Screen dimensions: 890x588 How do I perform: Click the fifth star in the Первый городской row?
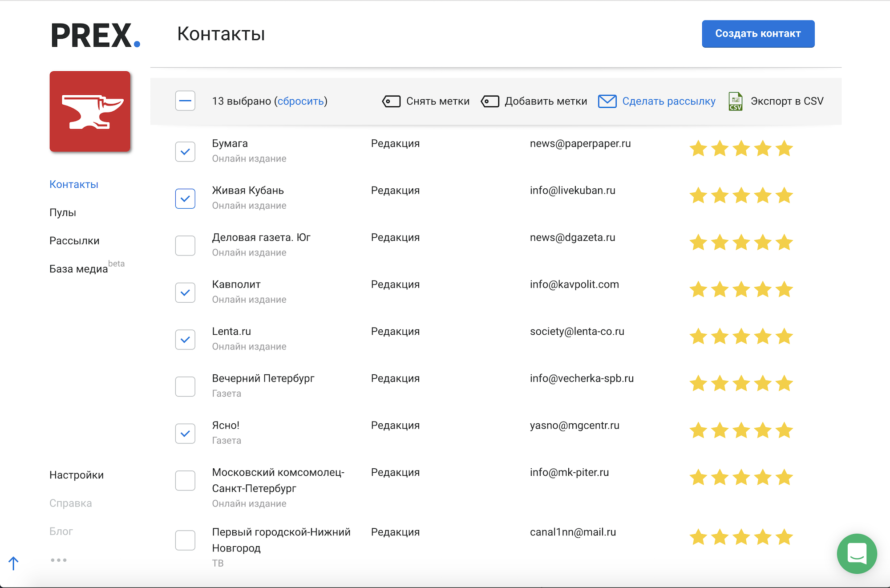point(784,537)
